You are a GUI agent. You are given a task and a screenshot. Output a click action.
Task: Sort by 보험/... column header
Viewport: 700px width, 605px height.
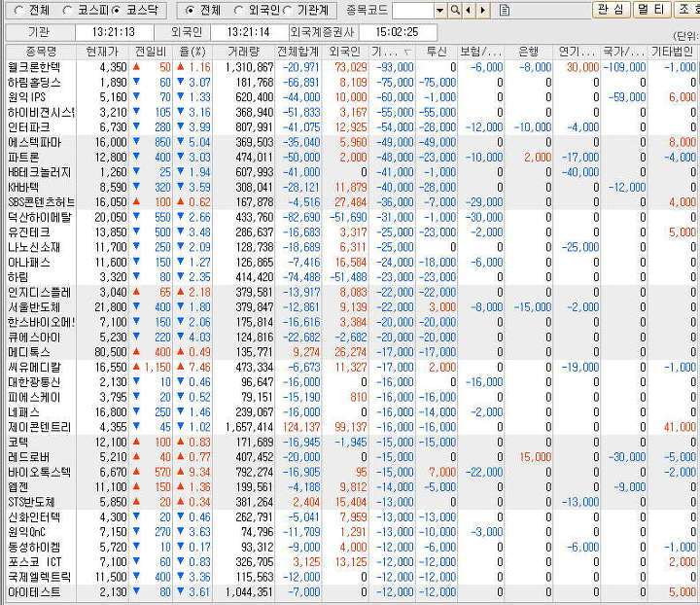[x=481, y=52]
